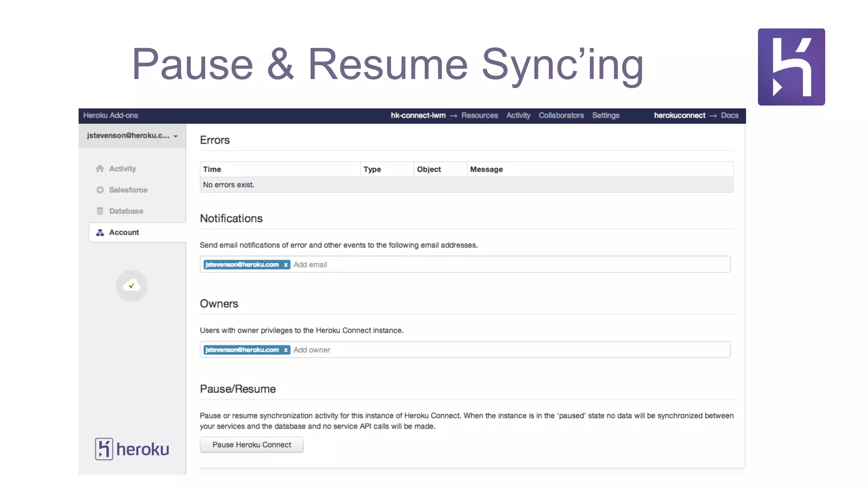Click the Type column header
The height and width of the screenshot is (488, 868).
(x=387, y=169)
